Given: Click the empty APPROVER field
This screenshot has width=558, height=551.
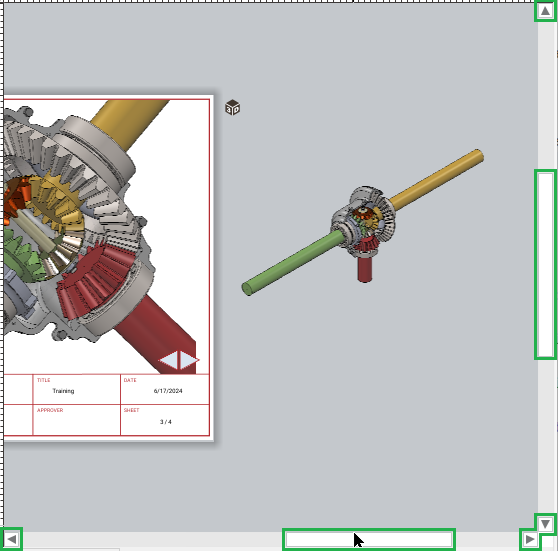Looking at the screenshot, I should [77, 420].
